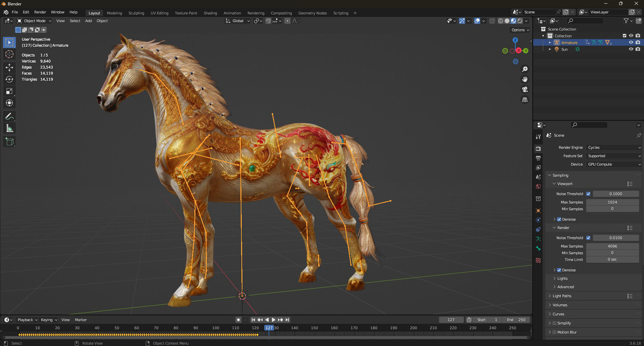Choose the Move tool
644x346 pixels.
tap(9, 67)
